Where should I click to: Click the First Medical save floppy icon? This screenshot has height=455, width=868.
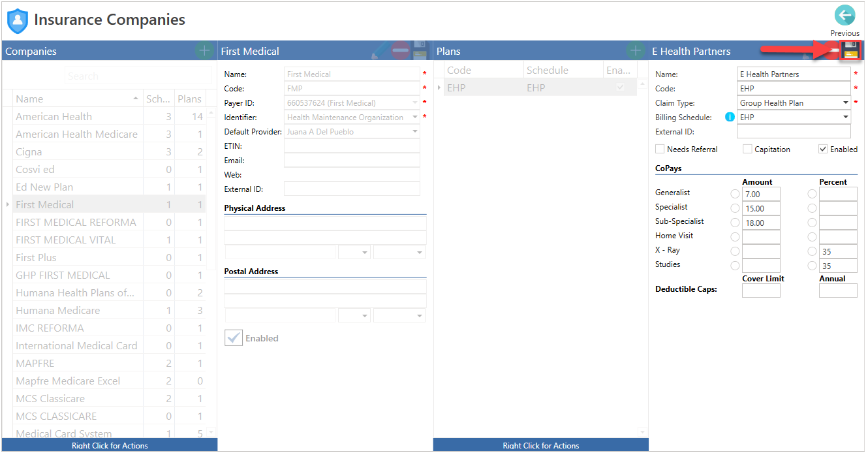point(420,51)
